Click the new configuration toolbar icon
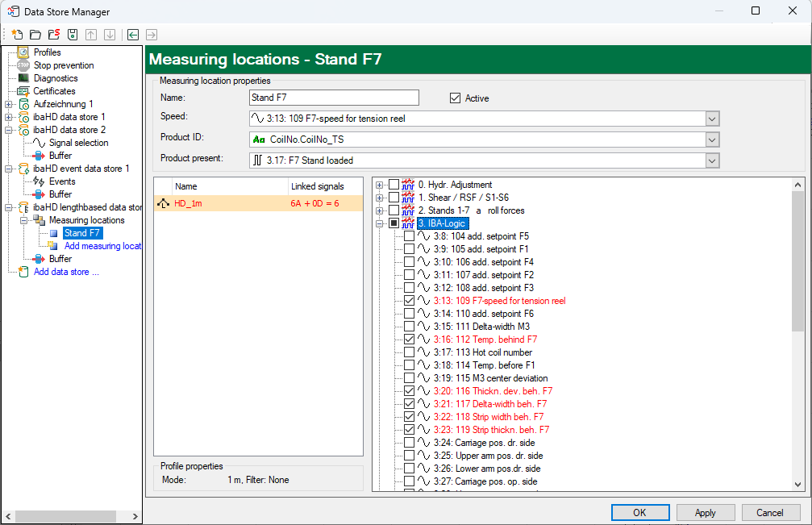 coord(17,35)
